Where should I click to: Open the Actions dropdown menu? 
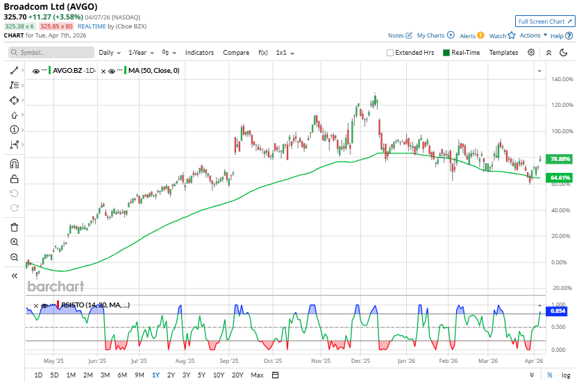[x=533, y=35]
